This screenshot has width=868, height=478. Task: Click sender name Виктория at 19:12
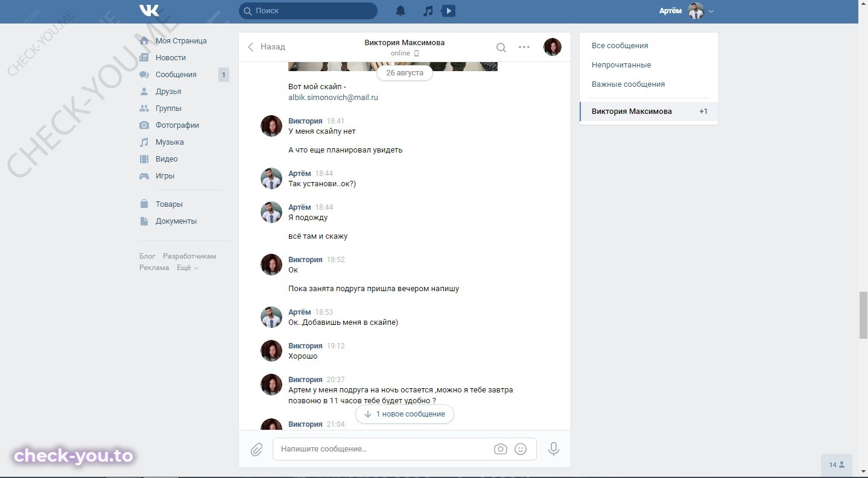click(305, 346)
